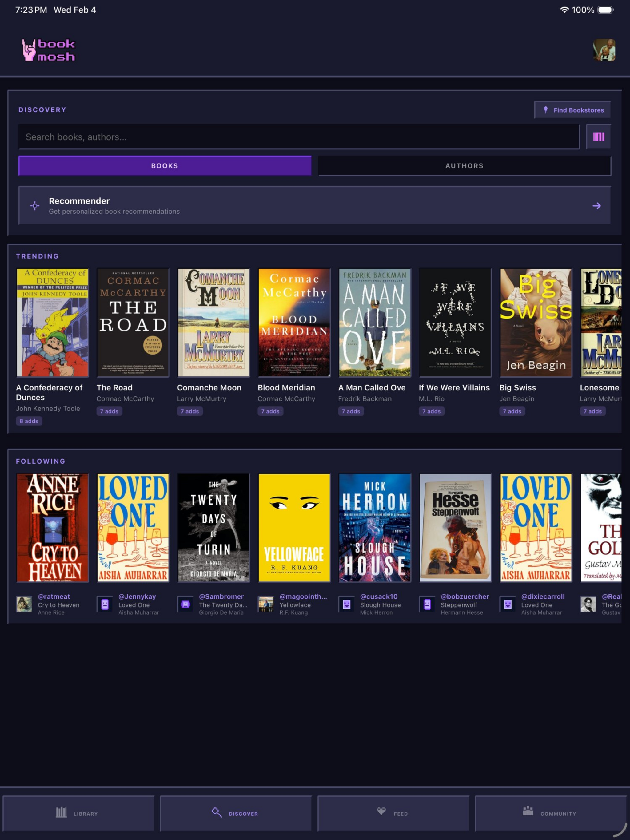Viewport: 630px width, 840px height.
Task: Focus the Search books, authors field
Action: click(x=299, y=137)
